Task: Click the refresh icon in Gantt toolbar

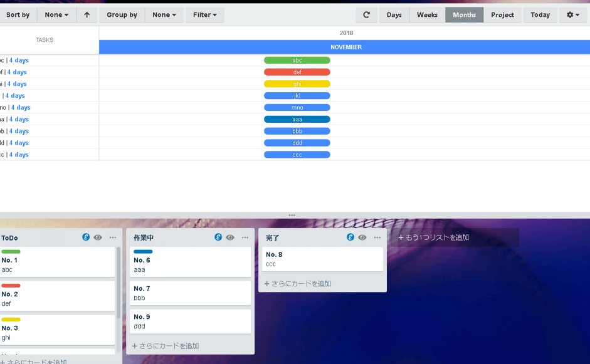Action: tap(366, 15)
